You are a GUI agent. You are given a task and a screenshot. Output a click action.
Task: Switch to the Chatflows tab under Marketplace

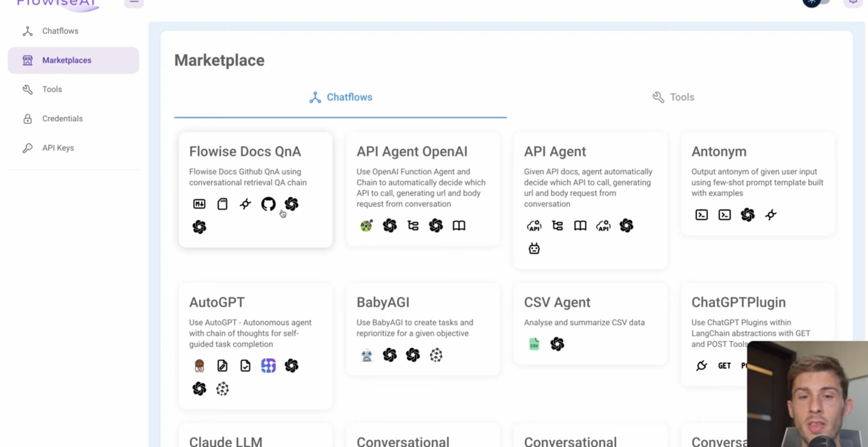coord(340,97)
